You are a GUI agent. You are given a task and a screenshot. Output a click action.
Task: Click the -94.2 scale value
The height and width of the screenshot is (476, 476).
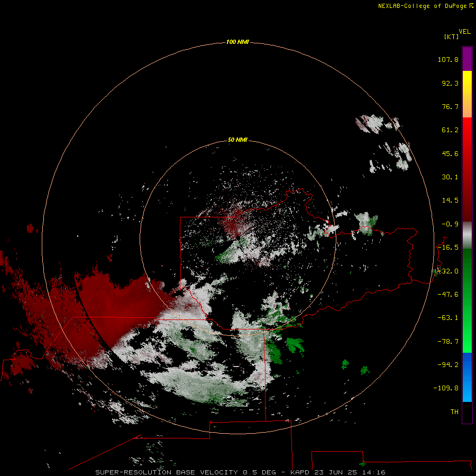tap(448, 364)
